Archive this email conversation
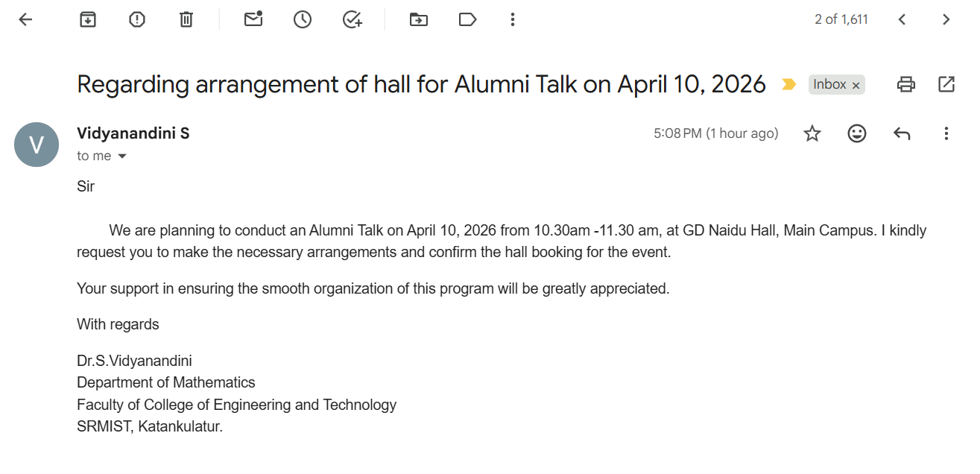The image size is (980, 474). coord(88,20)
